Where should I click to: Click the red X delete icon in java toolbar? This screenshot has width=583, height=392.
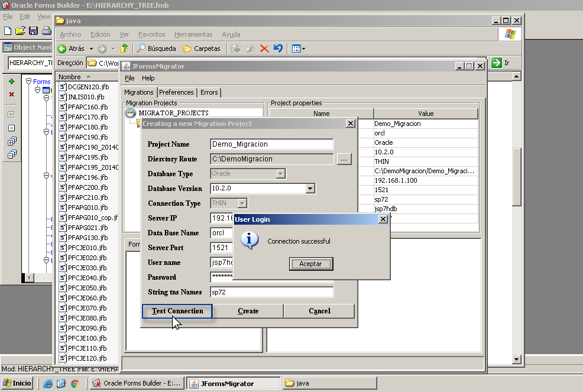tap(264, 48)
